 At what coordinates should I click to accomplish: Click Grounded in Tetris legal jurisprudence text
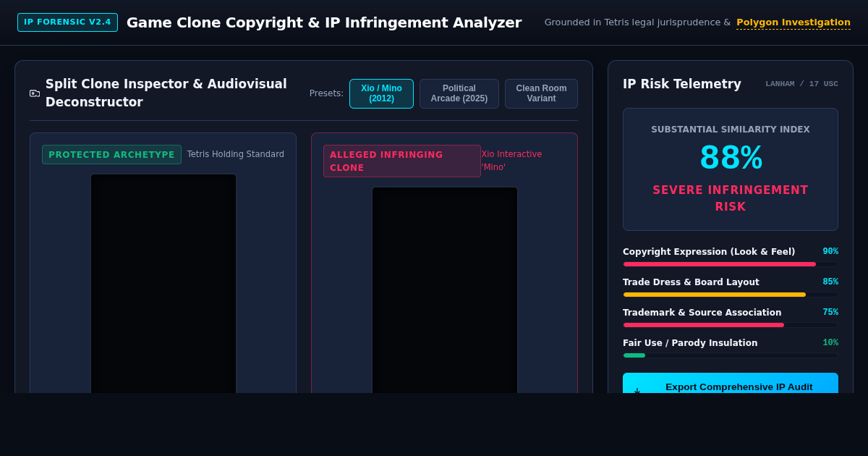click(x=637, y=22)
